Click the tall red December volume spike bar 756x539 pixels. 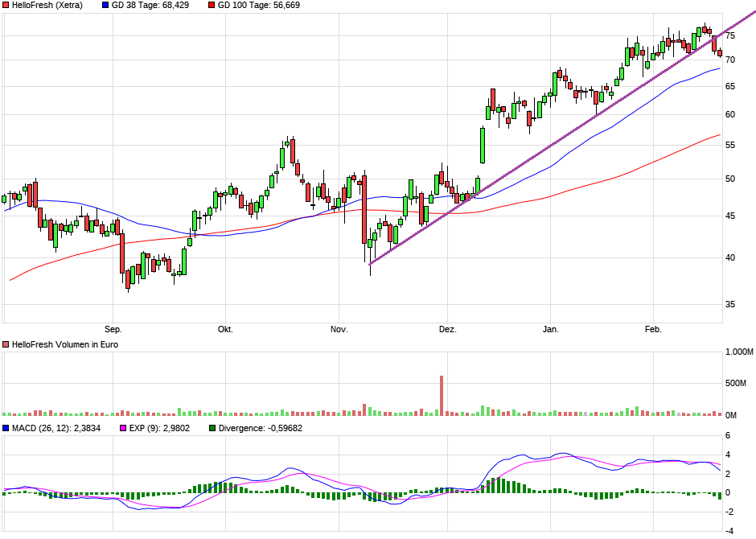click(x=442, y=396)
